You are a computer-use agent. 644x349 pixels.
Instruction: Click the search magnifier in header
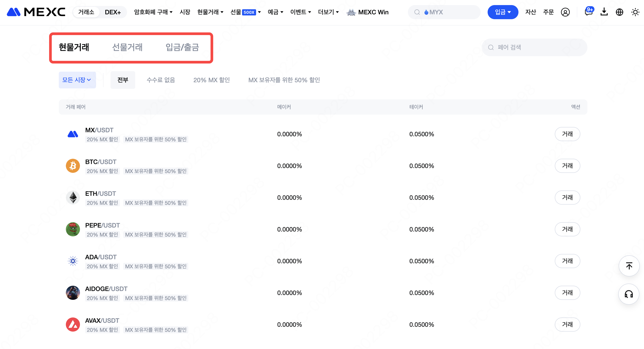[x=417, y=12]
